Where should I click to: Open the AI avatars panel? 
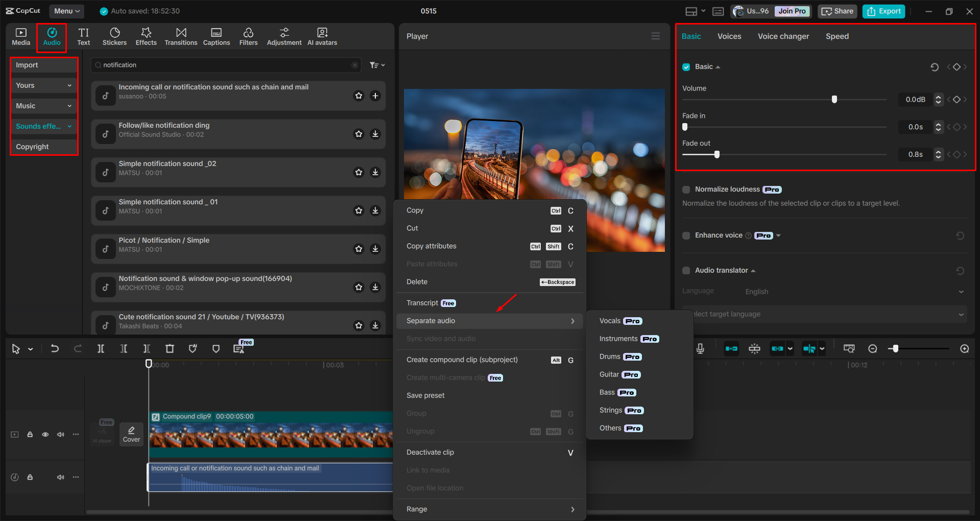(x=322, y=36)
